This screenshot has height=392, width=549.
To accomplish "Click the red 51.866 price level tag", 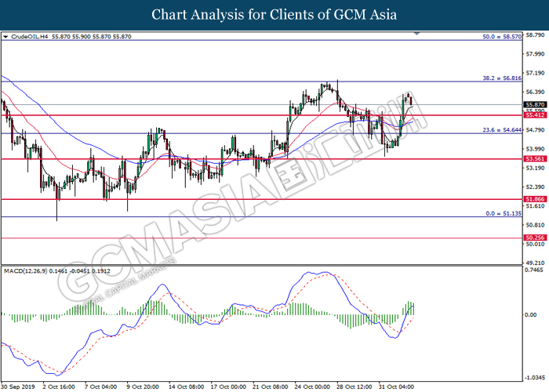I will (535, 199).
